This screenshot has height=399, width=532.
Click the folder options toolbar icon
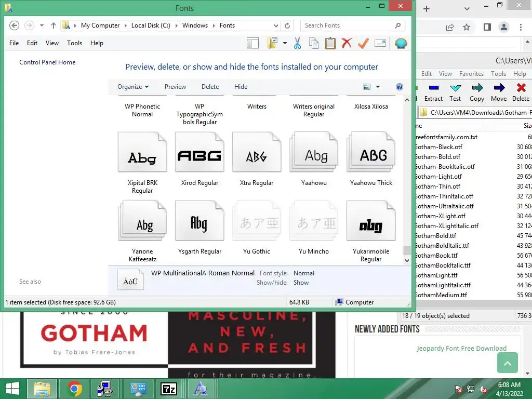point(272,44)
